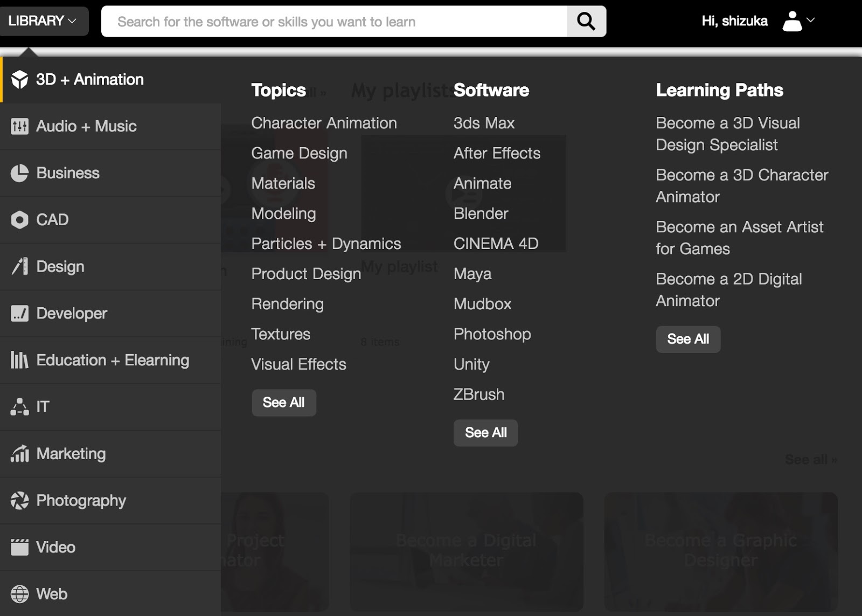Open the Character Animation topic
The height and width of the screenshot is (616, 862).
[x=324, y=123]
